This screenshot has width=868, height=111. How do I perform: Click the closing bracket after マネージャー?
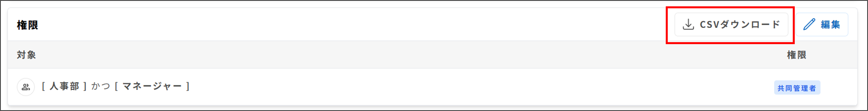click(188, 86)
